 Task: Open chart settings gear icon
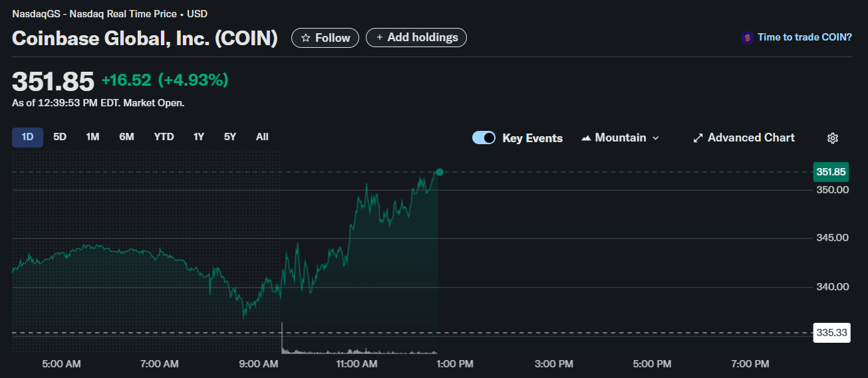(832, 138)
